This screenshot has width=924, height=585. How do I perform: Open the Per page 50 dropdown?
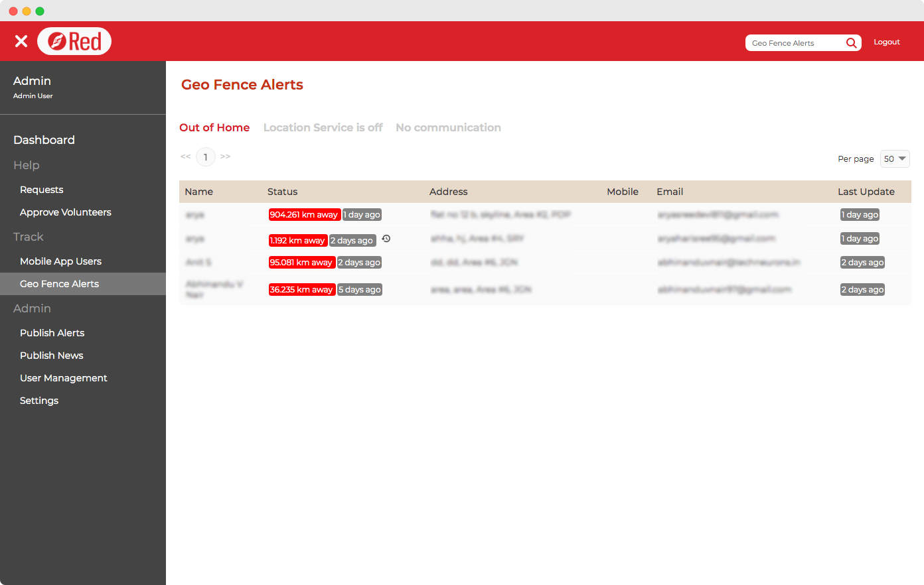click(895, 159)
